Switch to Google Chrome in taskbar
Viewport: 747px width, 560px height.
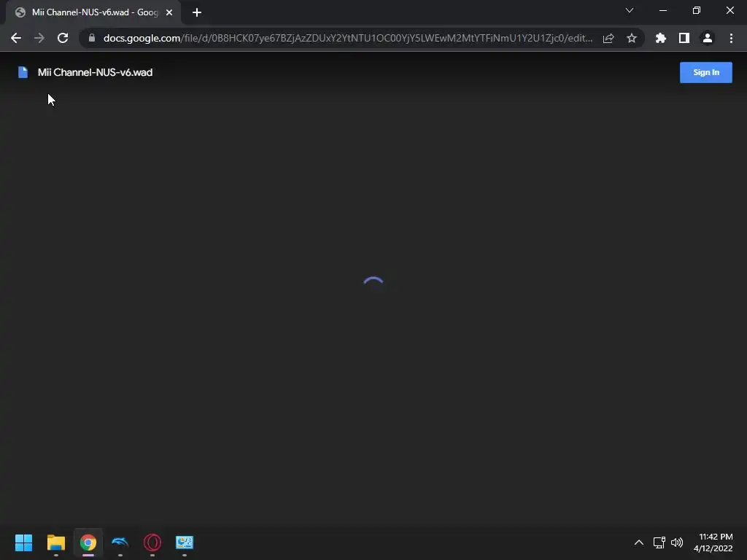click(88, 542)
